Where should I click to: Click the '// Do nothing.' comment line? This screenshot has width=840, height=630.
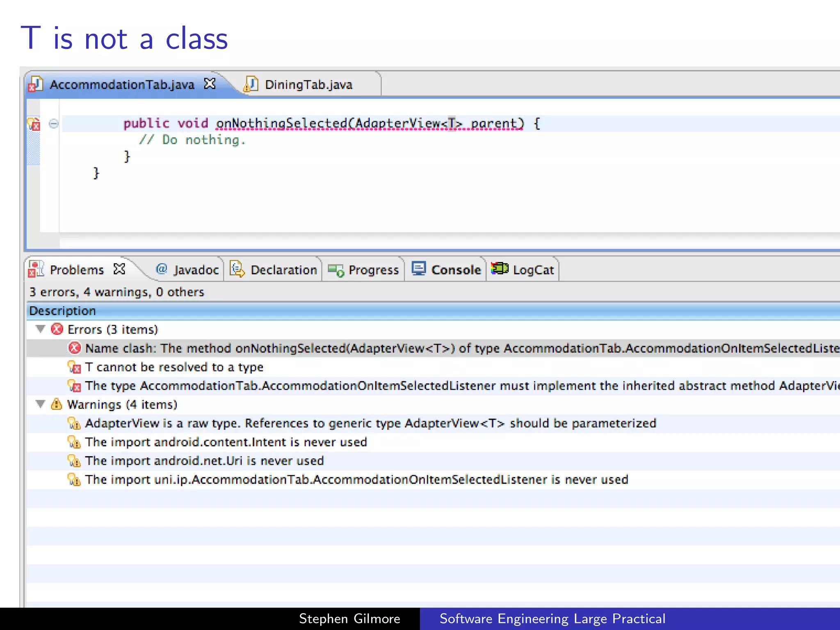click(x=192, y=140)
